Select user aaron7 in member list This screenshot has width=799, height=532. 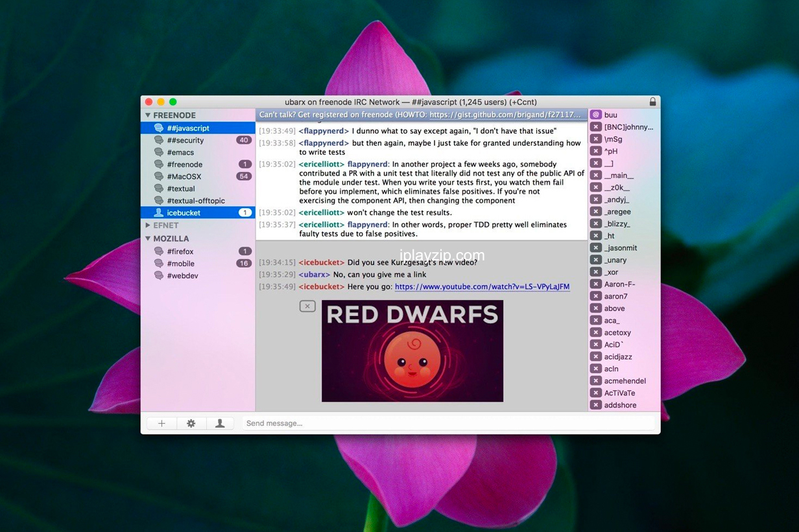pos(615,296)
